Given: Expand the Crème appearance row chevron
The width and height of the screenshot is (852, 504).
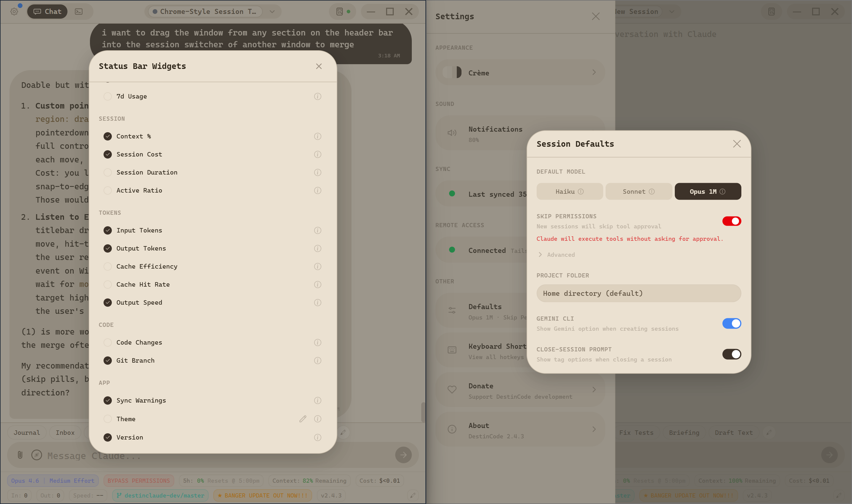Looking at the screenshot, I should 594,72.
